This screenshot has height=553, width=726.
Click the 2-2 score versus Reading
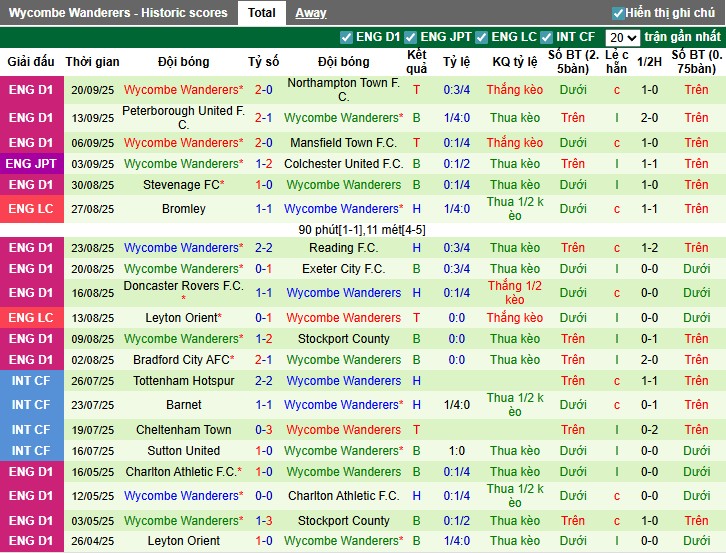click(x=263, y=248)
